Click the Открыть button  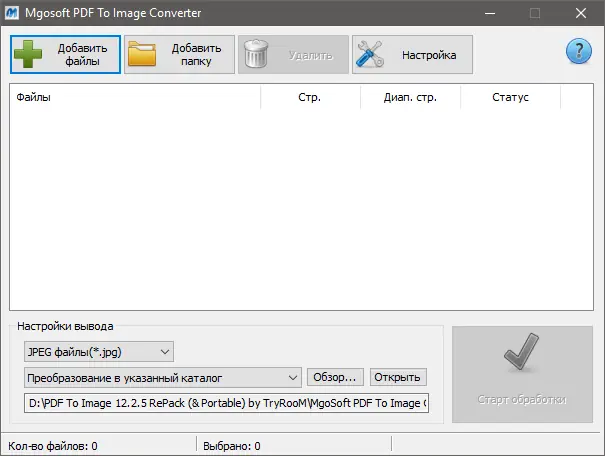pos(398,377)
